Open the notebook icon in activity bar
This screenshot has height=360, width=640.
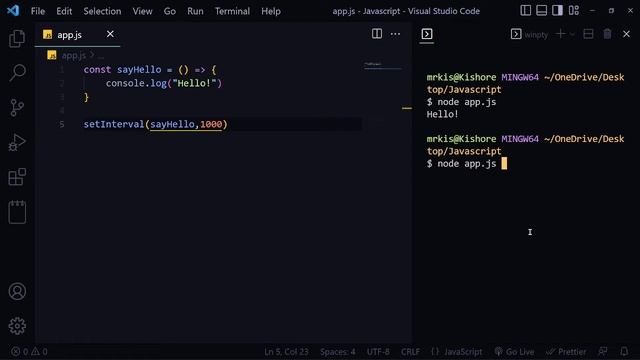[17, 212]
